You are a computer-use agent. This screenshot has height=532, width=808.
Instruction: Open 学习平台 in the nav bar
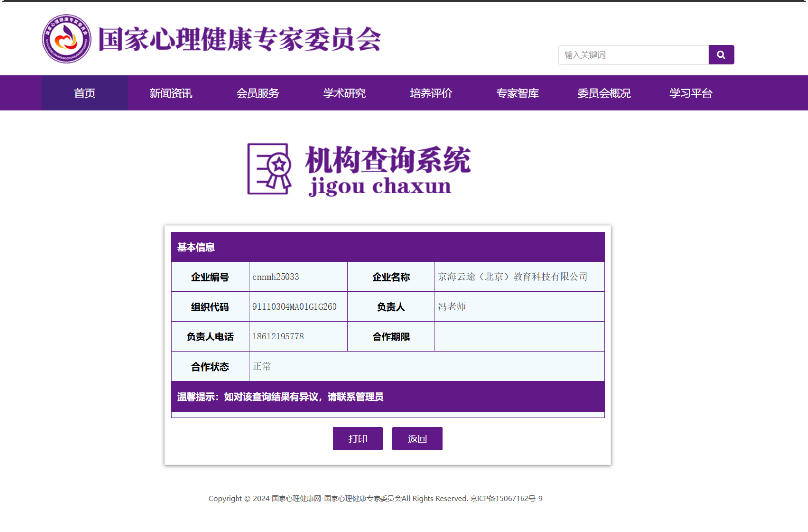tap(691, 93)
